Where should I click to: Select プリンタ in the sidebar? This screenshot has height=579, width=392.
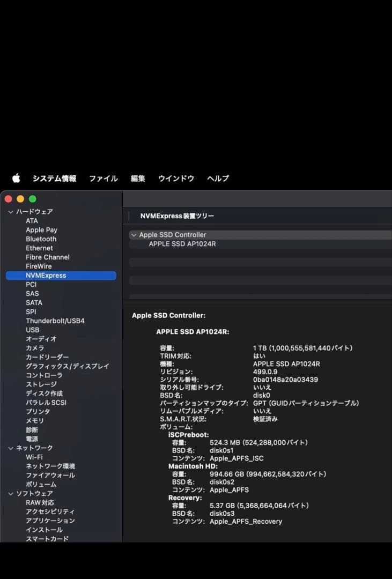(38, 411)
